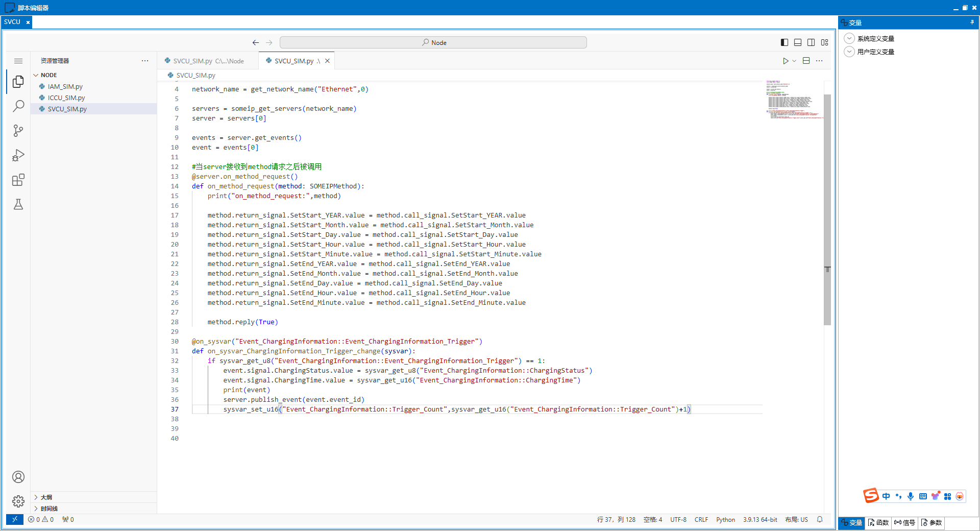This screenshot has height=531, width=980.
Task: Select the Python language mode
Action: (725, 519)
